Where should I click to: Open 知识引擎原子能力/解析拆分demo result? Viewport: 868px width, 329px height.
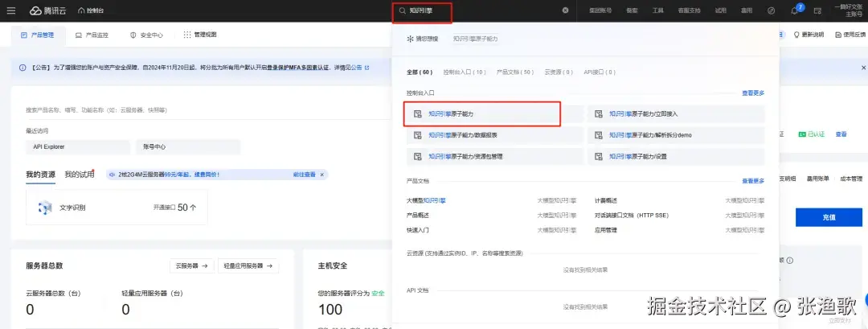click(x=676, y=135)
